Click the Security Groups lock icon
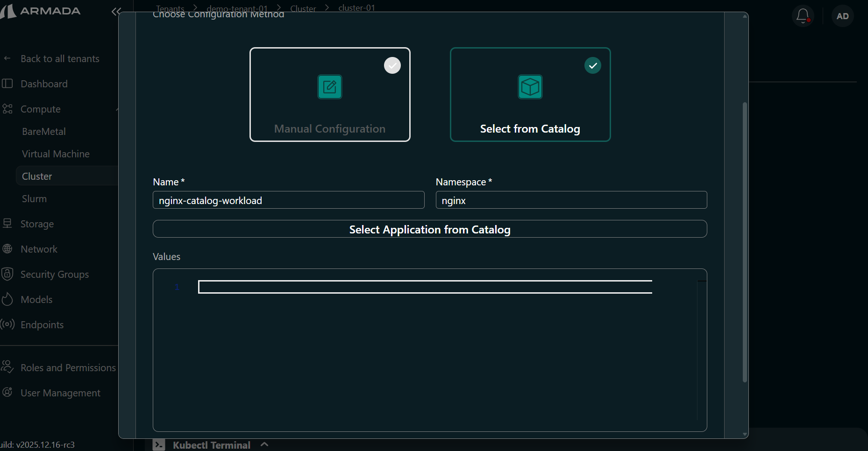The image size is (868, 451). coord(7,274)
